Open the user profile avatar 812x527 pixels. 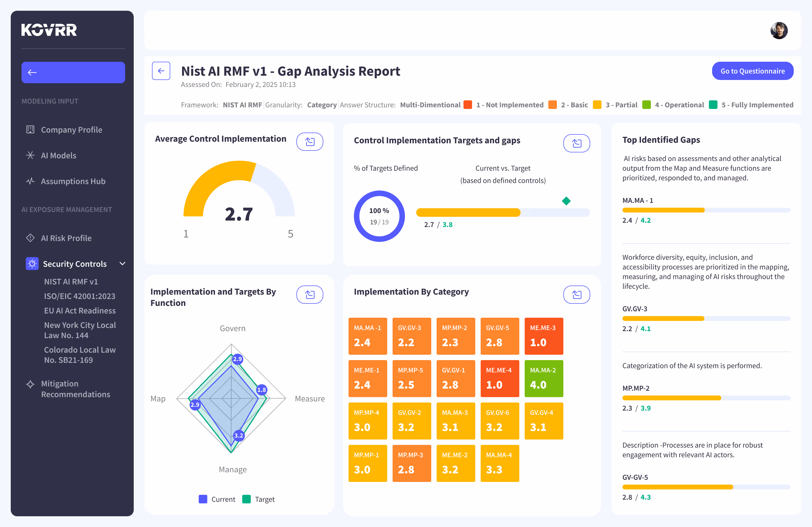pos(779,31)
